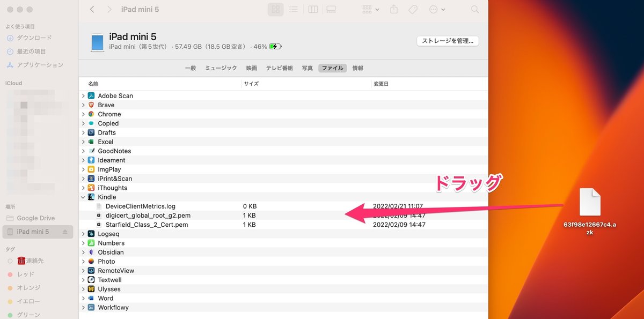This screenshot has width=644, height=319.
Task: Open the group-by dropdown in the toolbar
Action: [371, 10]
